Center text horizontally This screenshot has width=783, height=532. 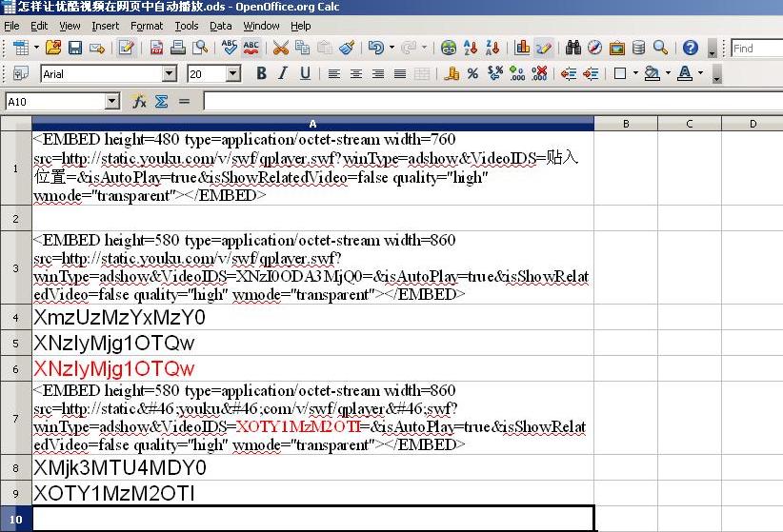pyautogui.click(x=356, y=74)
